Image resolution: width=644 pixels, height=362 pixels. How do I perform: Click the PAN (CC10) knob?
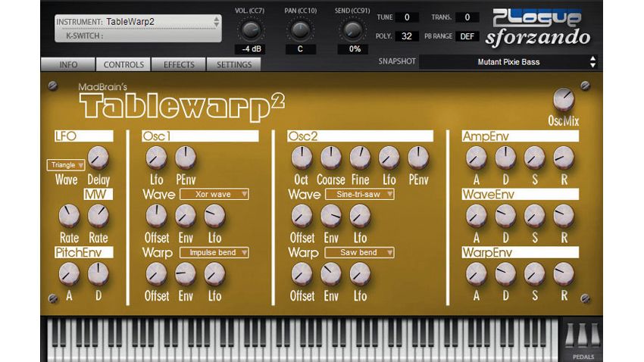(x=300, y=30)
